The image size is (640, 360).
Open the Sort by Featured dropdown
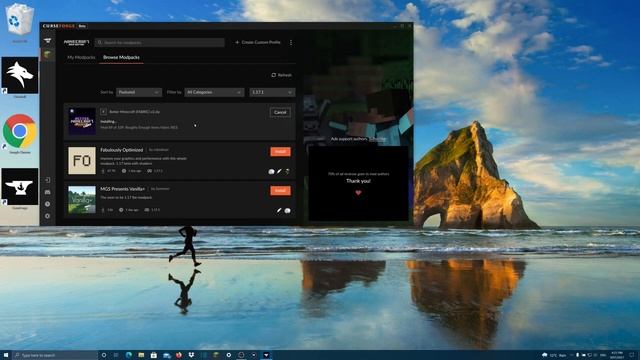pos(139,93)
